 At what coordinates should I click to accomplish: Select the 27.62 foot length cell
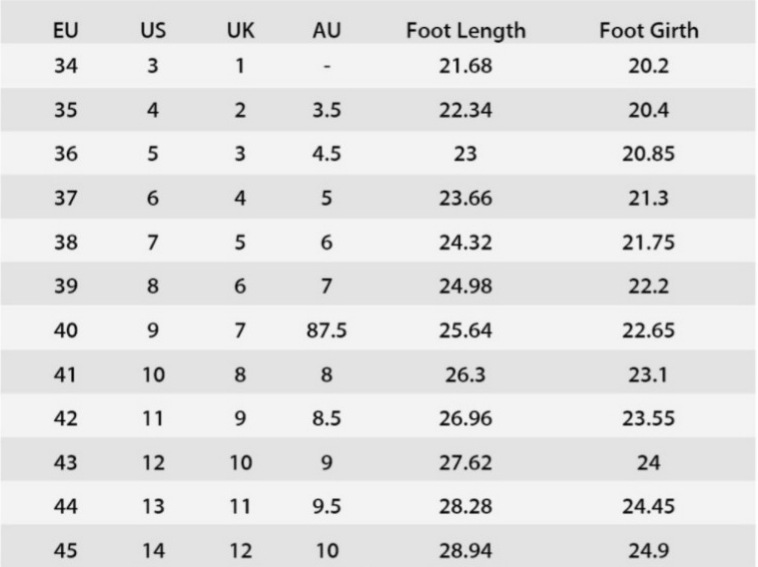coord(465,461)
